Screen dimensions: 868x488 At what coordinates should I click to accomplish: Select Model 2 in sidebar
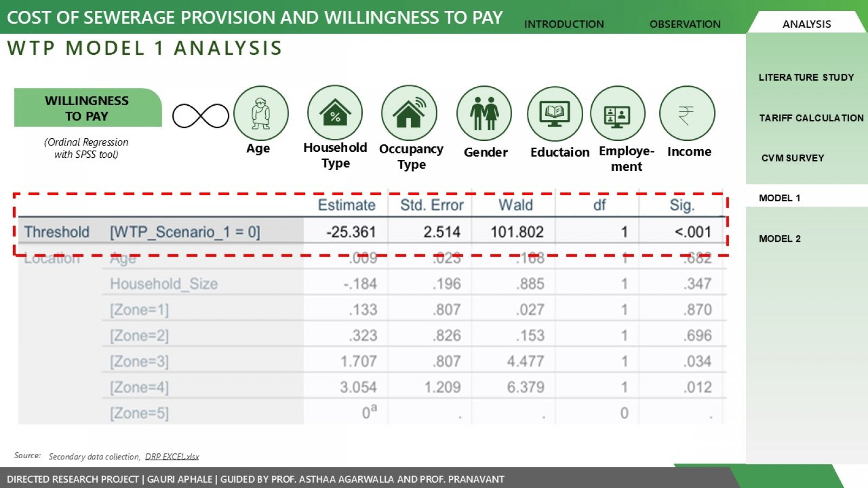click(780, 239)
